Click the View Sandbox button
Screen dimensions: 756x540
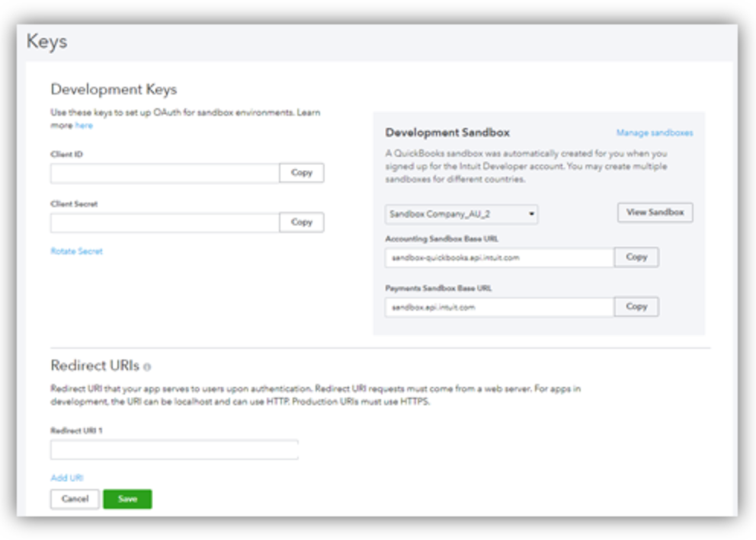(x=655, y=212)
